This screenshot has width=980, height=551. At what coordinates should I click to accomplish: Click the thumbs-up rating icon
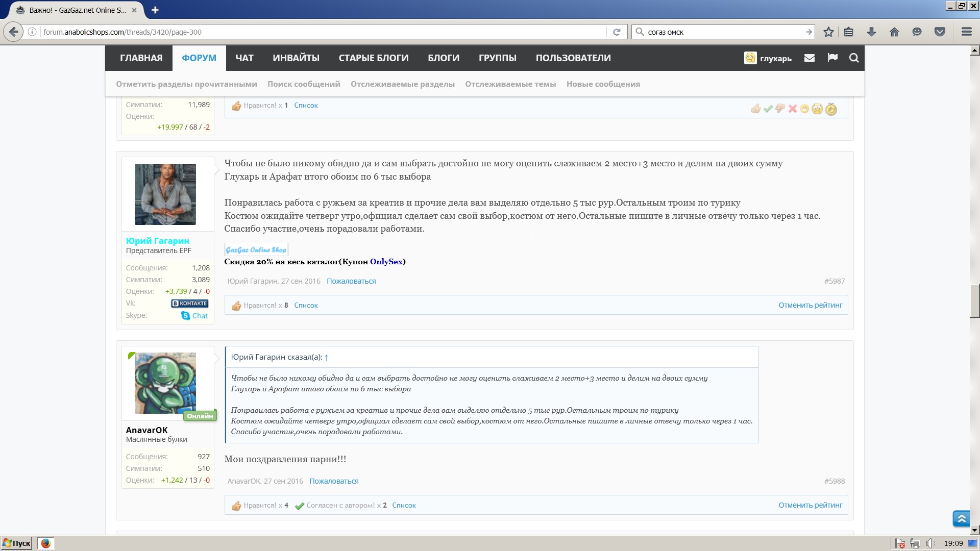pyautogui.click(x=756, y=109)
